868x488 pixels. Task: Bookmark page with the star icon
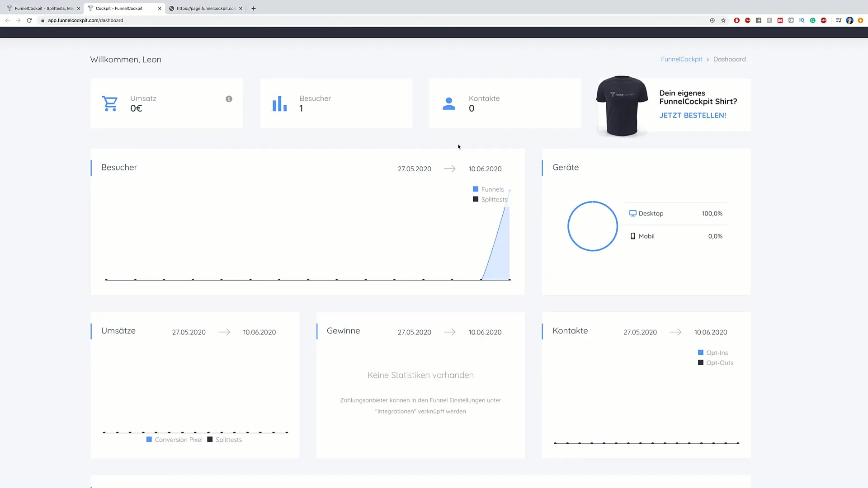[x=723, y=20]
